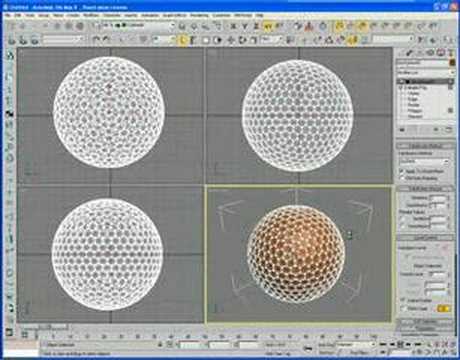Restrict movement to the Z axis constraint
The width and height of the screenshot is (460, 360).
pos(256,26)
